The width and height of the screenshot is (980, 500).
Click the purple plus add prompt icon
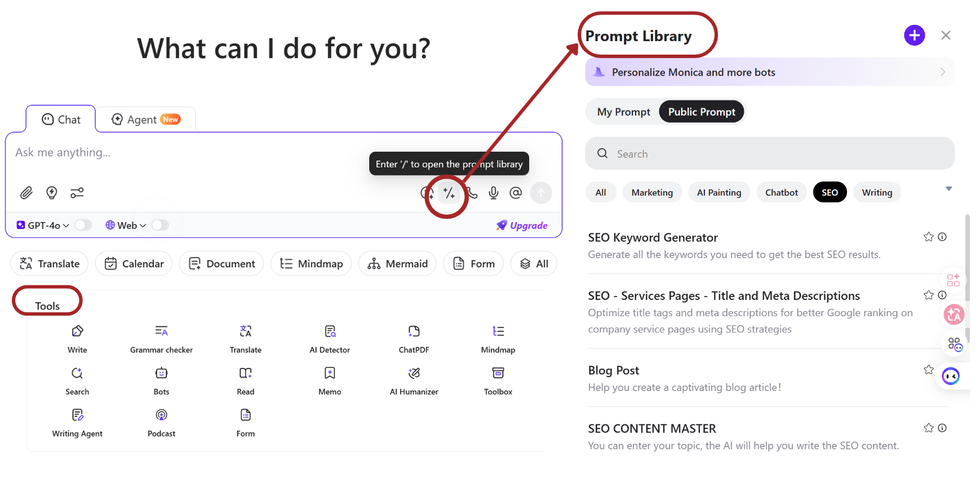[x=915, y=35]
